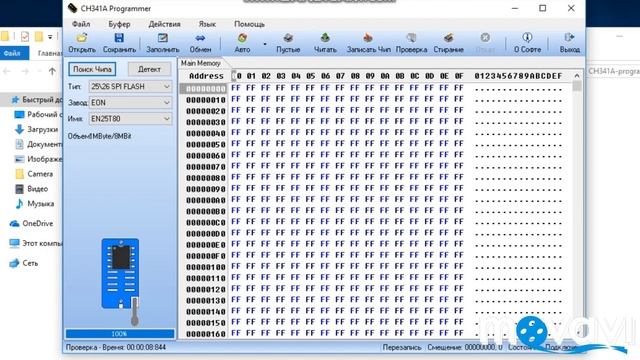Click the Стирание (Erase) icon

pos(448,38)
